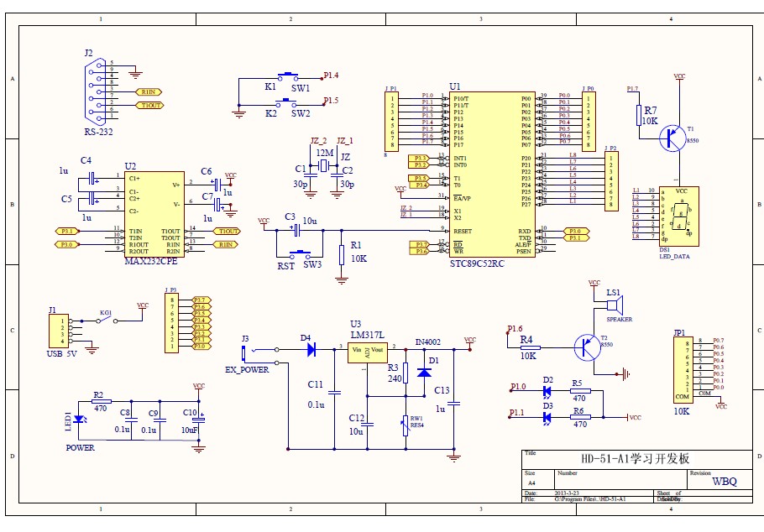Click the J1 USB 5V connector

(57, 331)
